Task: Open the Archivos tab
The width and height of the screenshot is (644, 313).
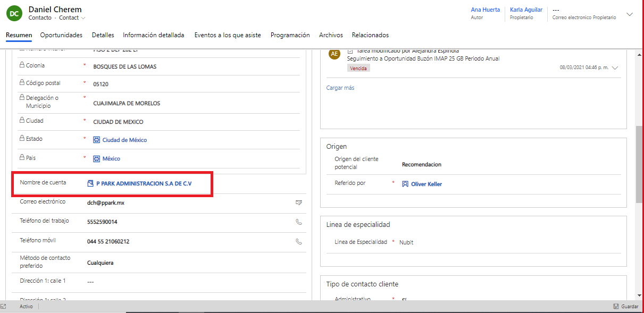Action: (x=331, y=35)
